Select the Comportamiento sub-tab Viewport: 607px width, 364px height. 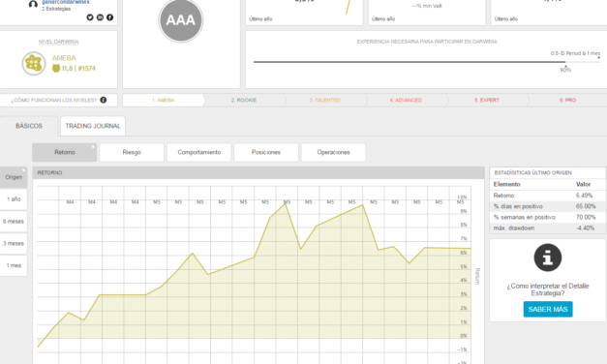(199, 152)
